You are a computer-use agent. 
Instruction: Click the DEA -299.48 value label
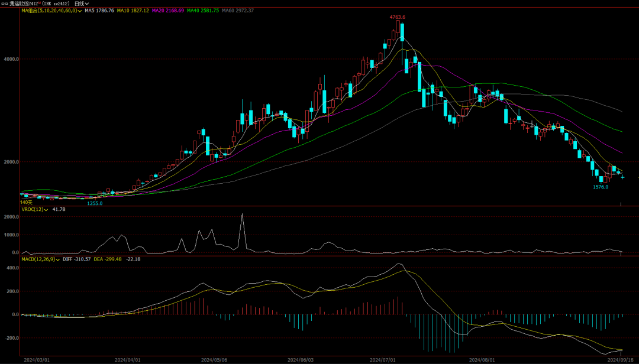point(108,259)
